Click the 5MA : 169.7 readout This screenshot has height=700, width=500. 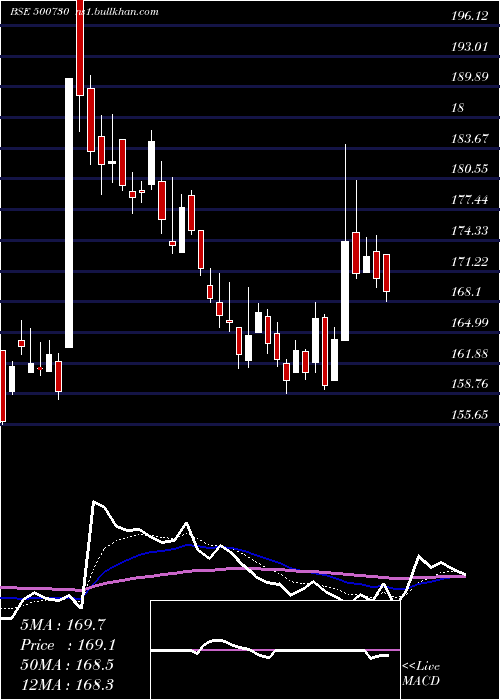[x=63, y=625]
